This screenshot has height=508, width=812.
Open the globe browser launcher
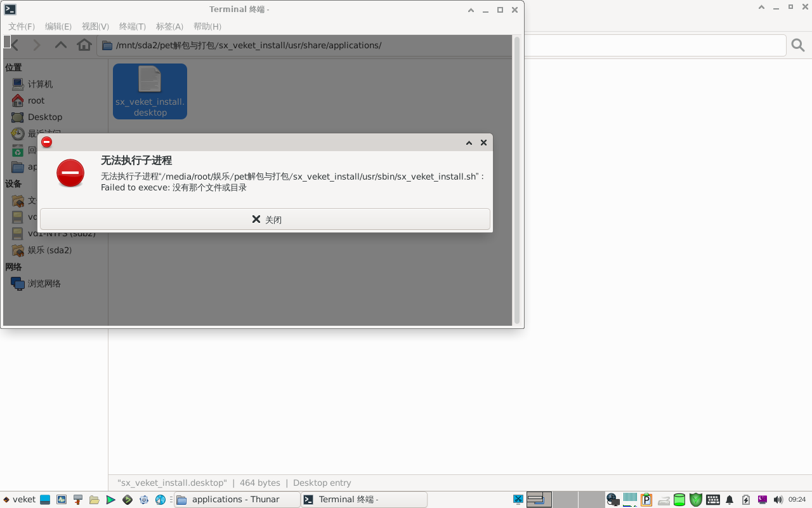click(160, 500)
